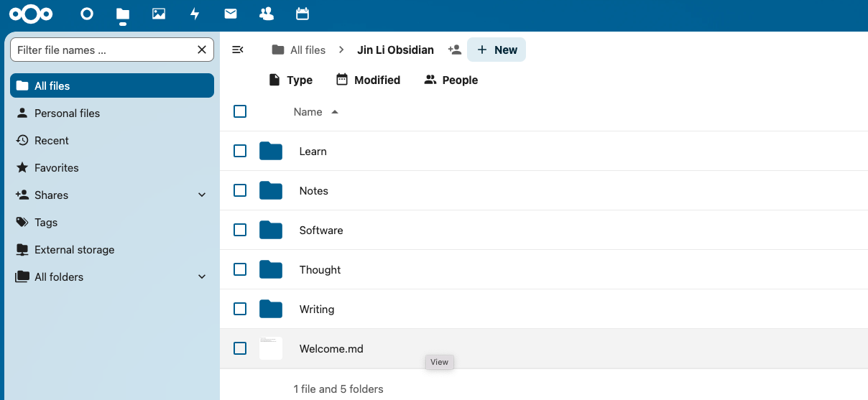
Task: Clear the file name filter with X
Action: pos(202,50)
